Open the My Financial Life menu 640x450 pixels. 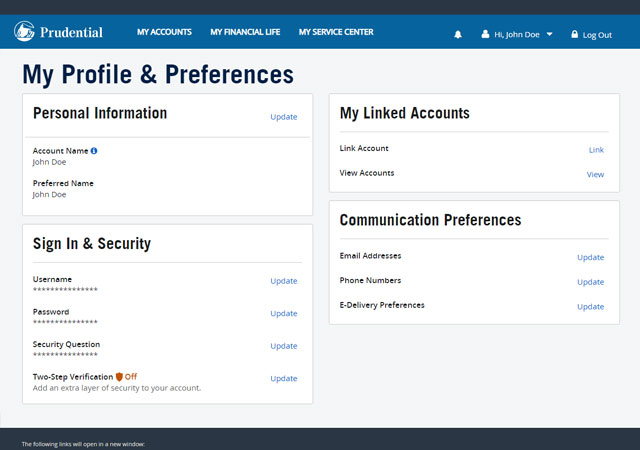[245, 32]
